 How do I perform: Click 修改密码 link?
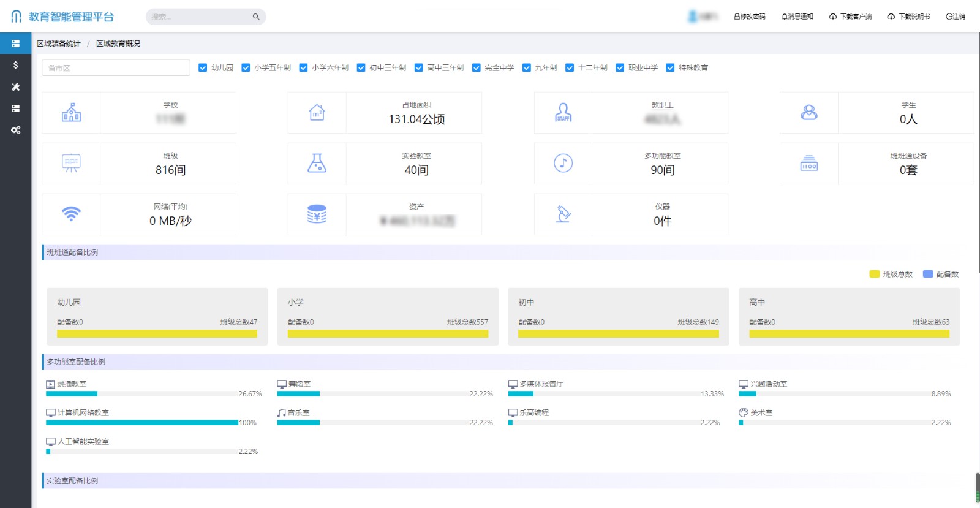(x=750, y=17)
